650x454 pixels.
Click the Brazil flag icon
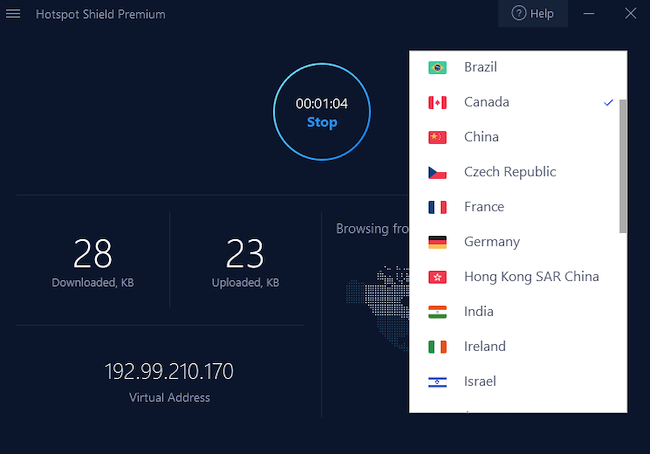(x=437, y=68)
